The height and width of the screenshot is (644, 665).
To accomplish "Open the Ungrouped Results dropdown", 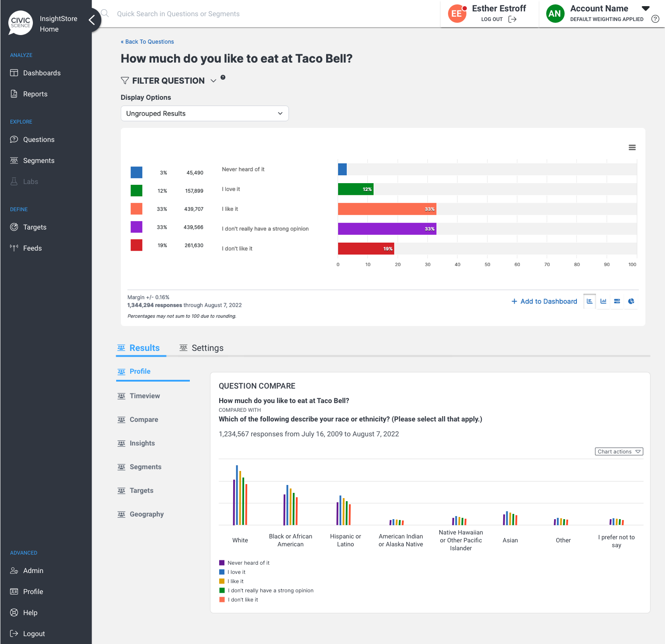I will (205, 113).
